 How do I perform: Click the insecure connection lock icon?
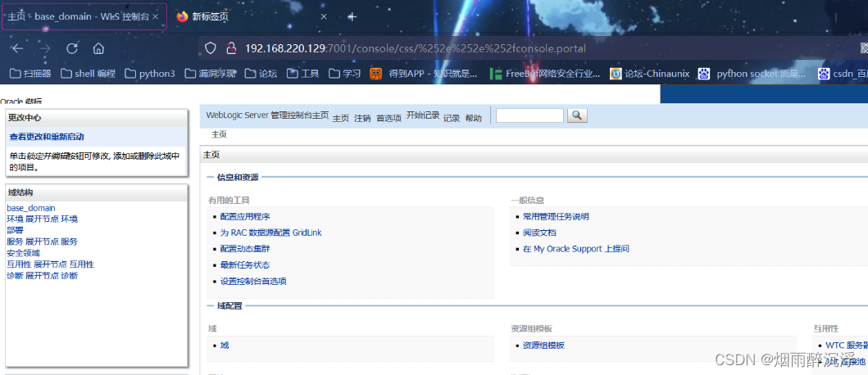pos(231,48)
